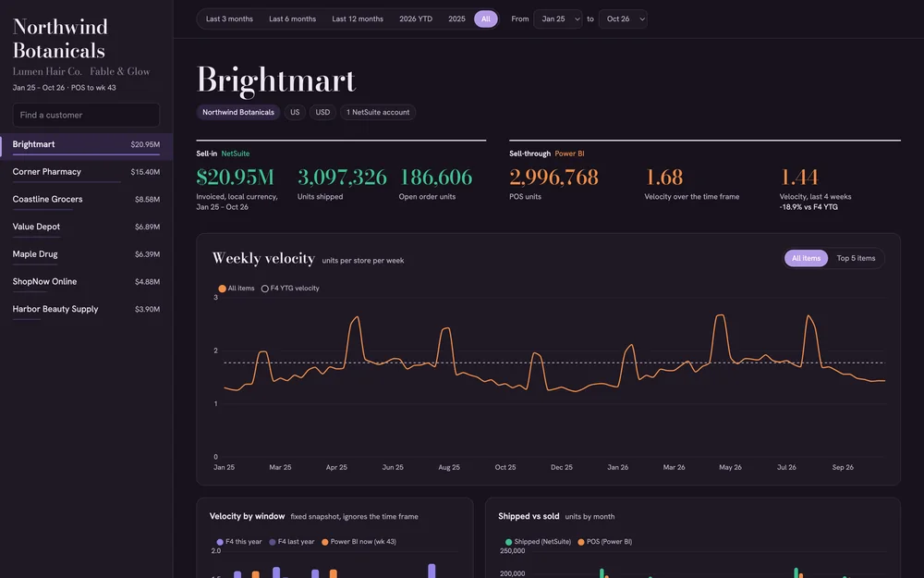Open the From date dropdown Jan 25
Image resolution: width=924 pixels, height=578 pixels.
557,18
